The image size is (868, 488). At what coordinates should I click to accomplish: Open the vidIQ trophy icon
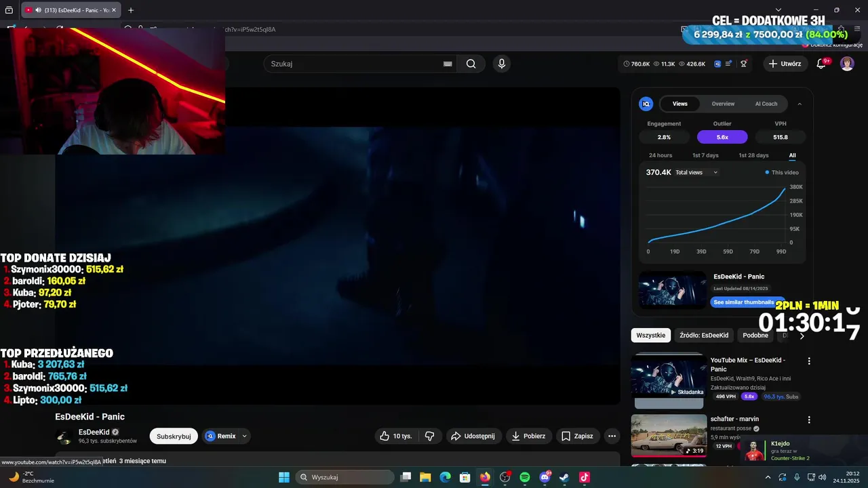pyautogui.click(x=744, y=64)
